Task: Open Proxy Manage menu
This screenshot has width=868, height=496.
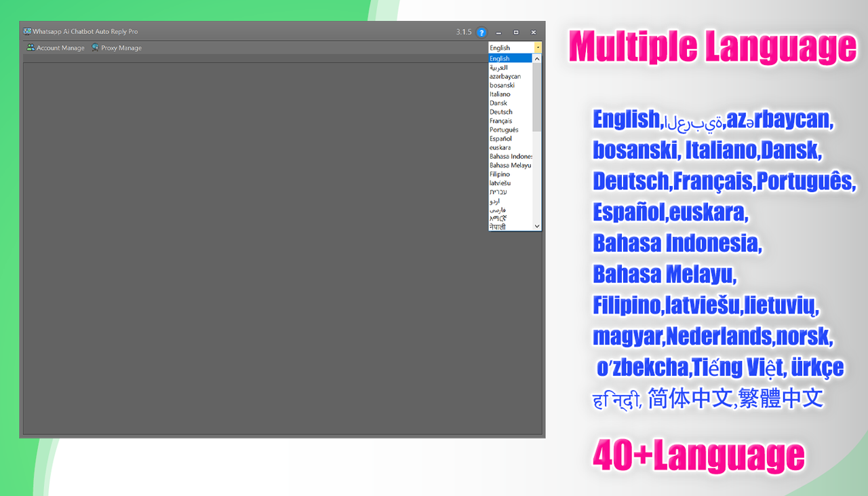Action: pos(117,48)
